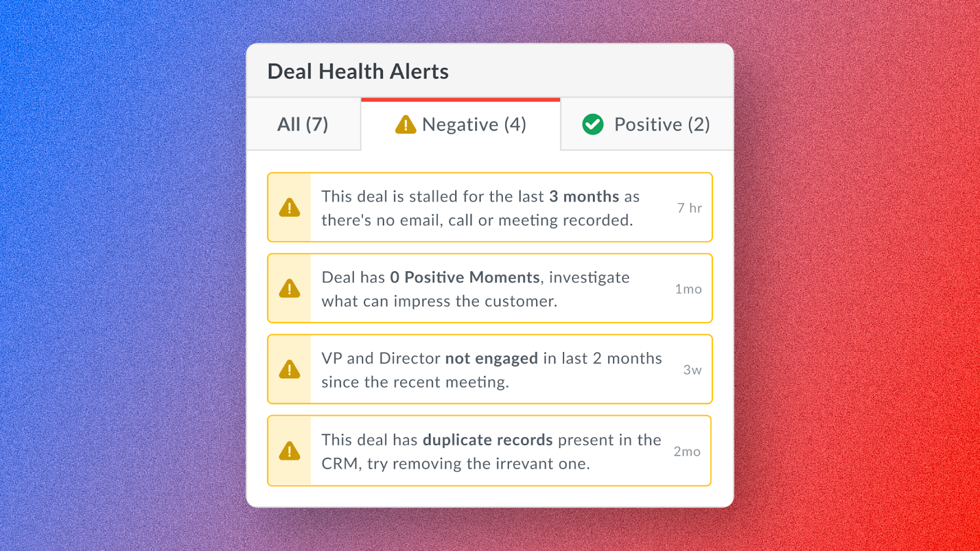Click the bold "duplicate records" text
The width and height of the screenshot is (980, 551).
coord(488,440)
